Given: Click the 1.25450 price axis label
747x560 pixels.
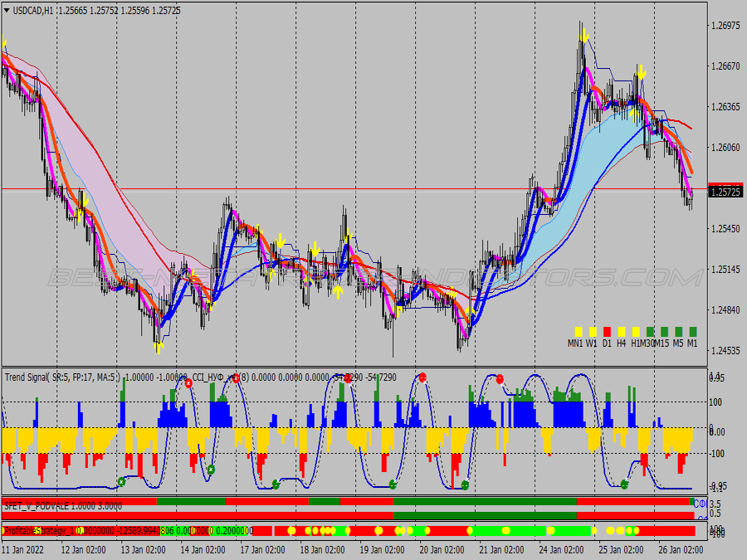Looking at the screenshot, I should click(x=725, y=229).
